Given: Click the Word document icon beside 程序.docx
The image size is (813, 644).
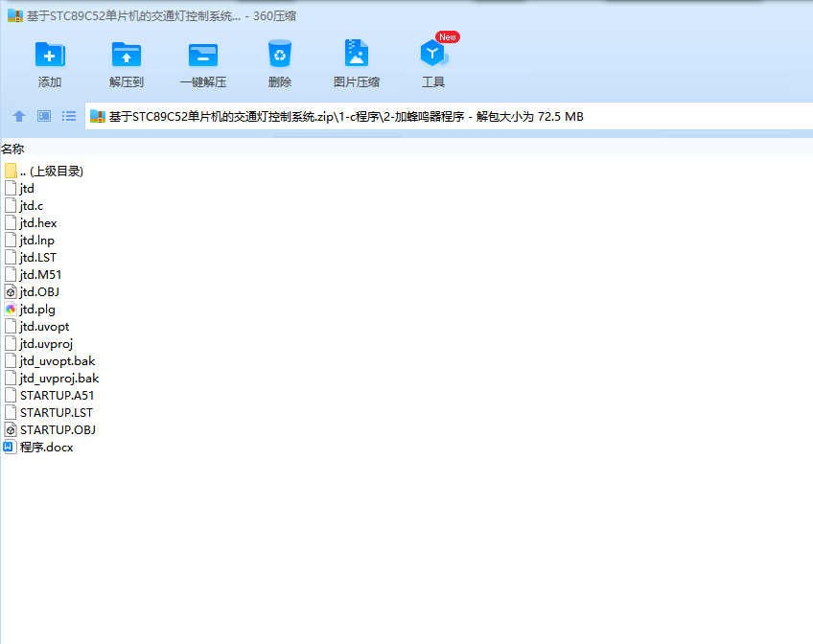Looking at the screenshot, I should [10, 448].
